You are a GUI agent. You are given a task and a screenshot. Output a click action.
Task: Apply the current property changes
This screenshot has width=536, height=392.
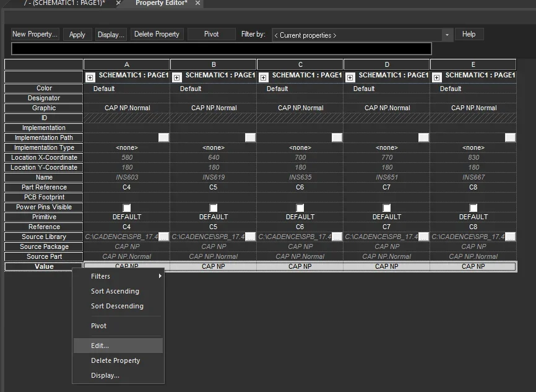[x=77, y=35]
